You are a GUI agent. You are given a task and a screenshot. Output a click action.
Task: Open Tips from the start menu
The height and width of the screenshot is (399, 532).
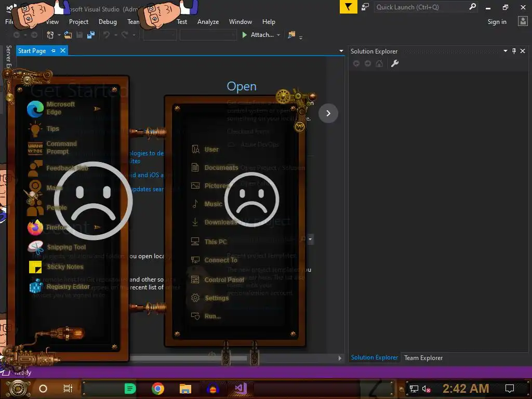point(44,129)
